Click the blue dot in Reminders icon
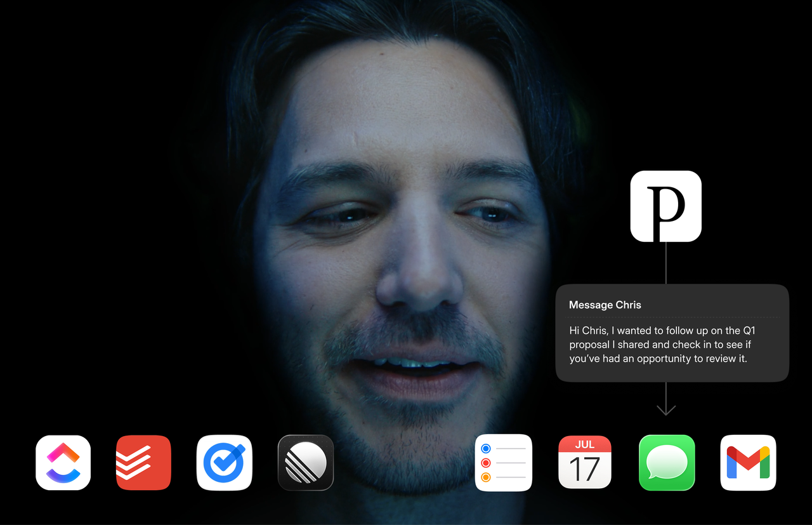Screen dimensions: 812x525 click(x=486, y=449)
